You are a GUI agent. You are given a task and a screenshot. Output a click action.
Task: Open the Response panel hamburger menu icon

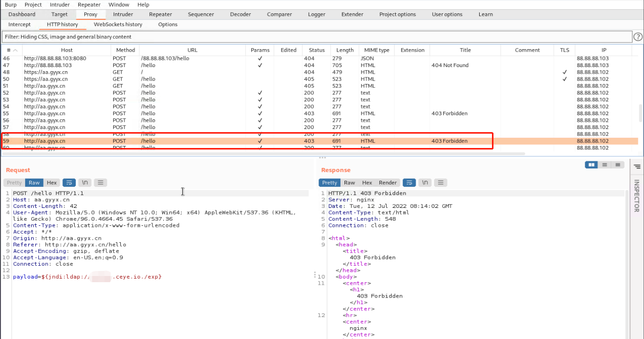click(x=441, y=182)
